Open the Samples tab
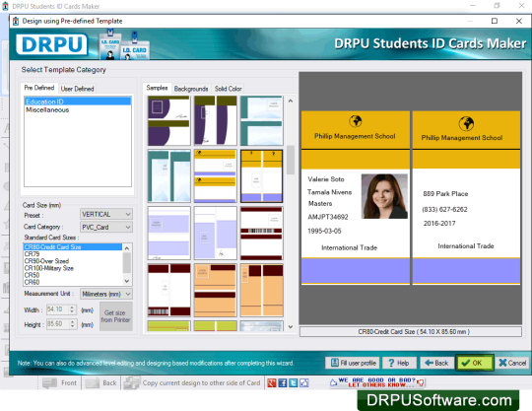 pos(157,88)
